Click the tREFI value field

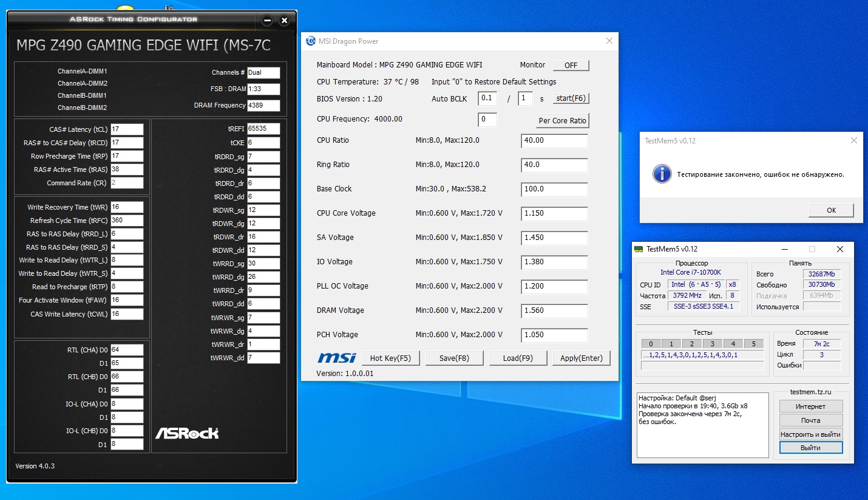click(x=263, y=129)
